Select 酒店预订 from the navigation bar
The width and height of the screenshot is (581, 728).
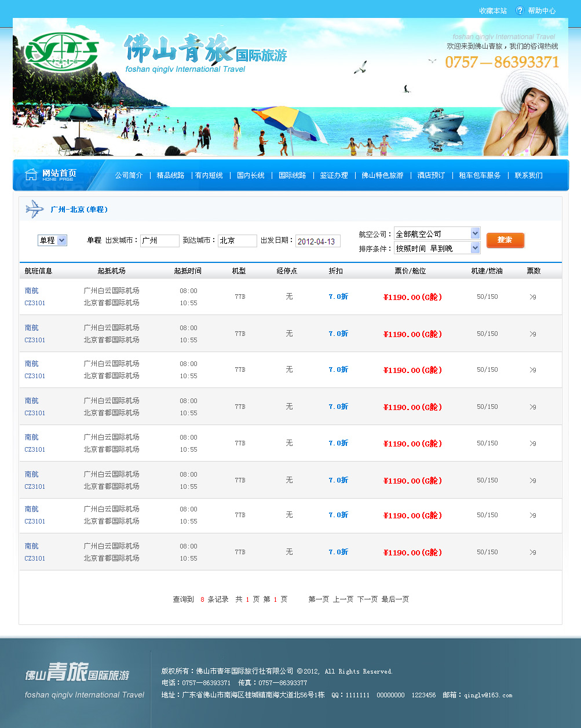[431, 175]
